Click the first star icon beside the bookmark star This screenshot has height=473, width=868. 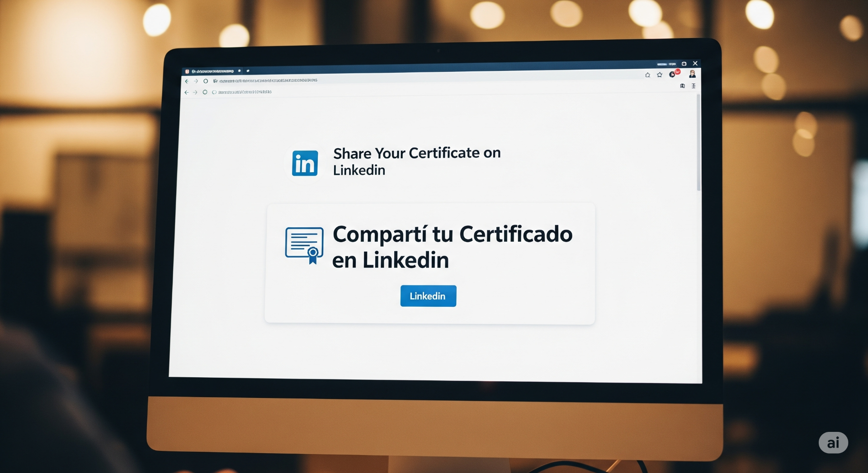click(648, 75)
